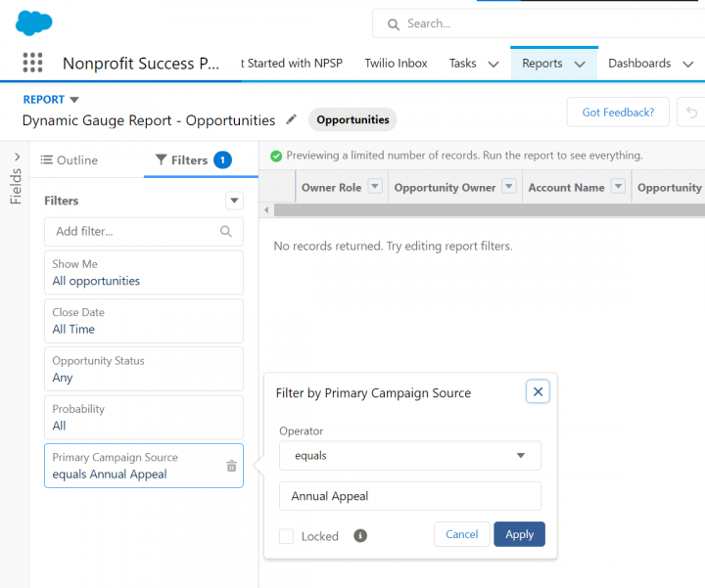Click the Got Feedback? button
The height and width of the screenshot is (588, 705).
click(x=617, y=113)
